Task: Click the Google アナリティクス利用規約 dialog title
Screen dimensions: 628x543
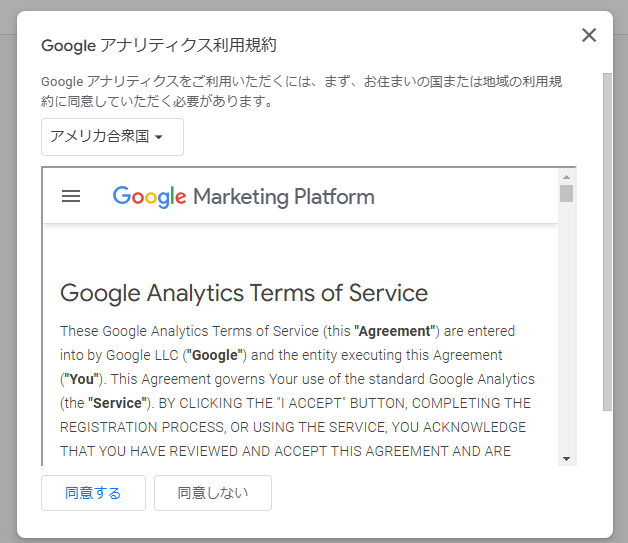Action: (158, 45)
